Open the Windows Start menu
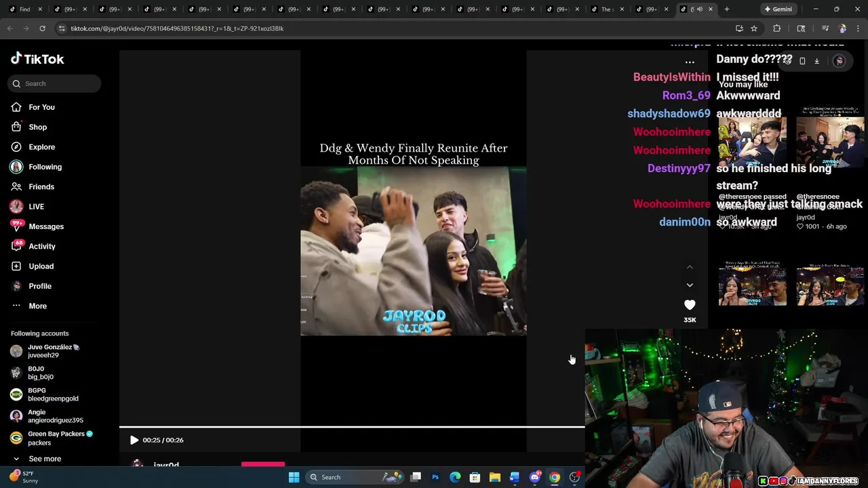The width and height of the screenshot is (868, 488). click(x=294, y=477)
